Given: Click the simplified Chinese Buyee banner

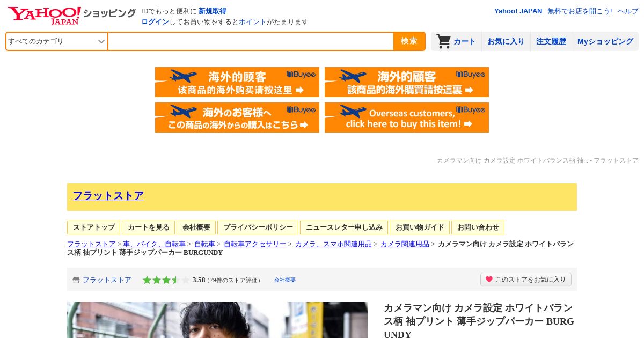Looking at the screenshot, I should pos(237,82).
